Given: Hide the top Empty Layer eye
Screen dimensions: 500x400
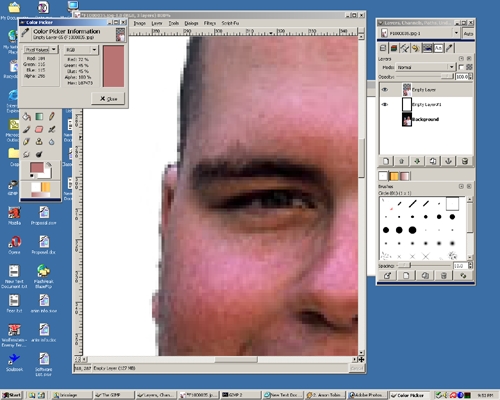Looking at the screenshot, I should coord(385,90).
